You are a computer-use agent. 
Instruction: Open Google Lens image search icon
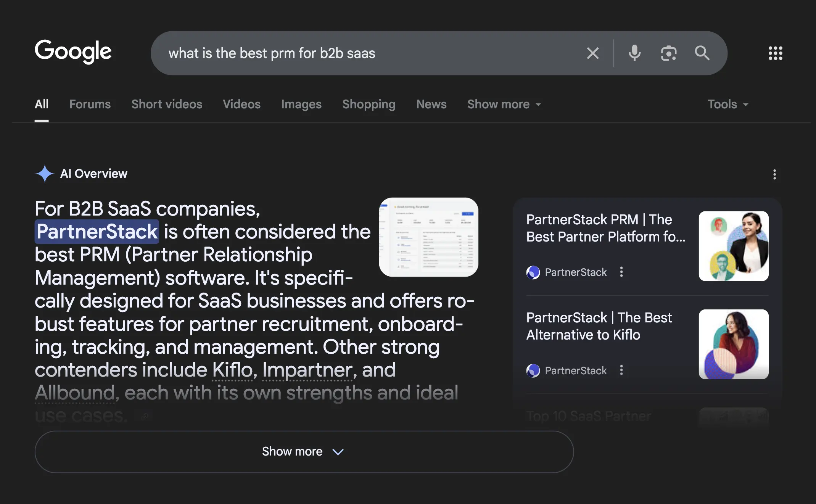[x=668, y=53]
